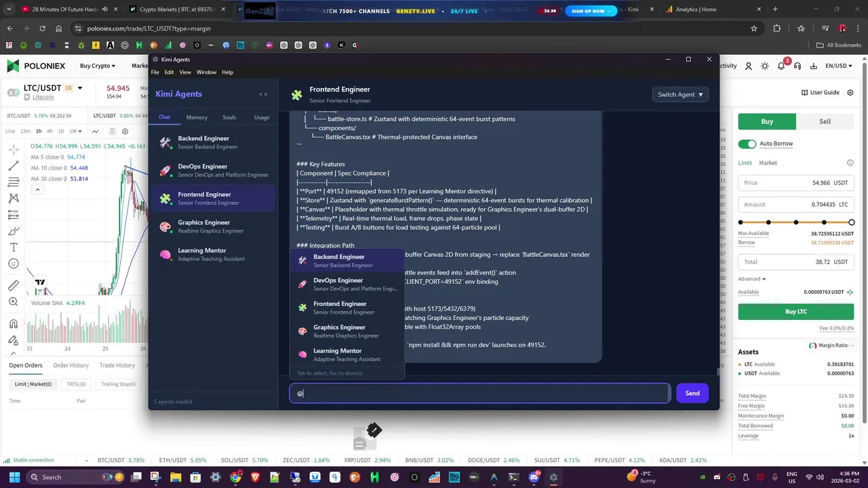Click the middle point on amount slider

point(796,222)
